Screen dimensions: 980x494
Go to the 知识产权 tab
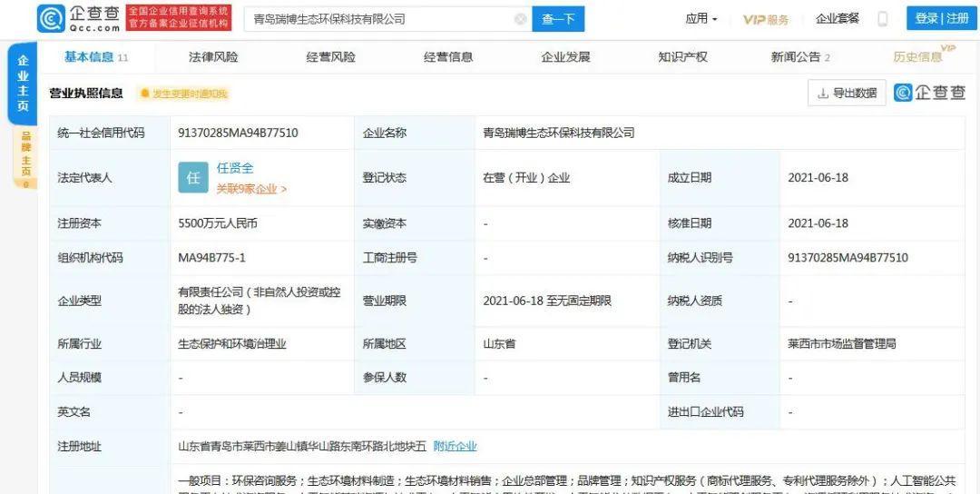[682, 57]
